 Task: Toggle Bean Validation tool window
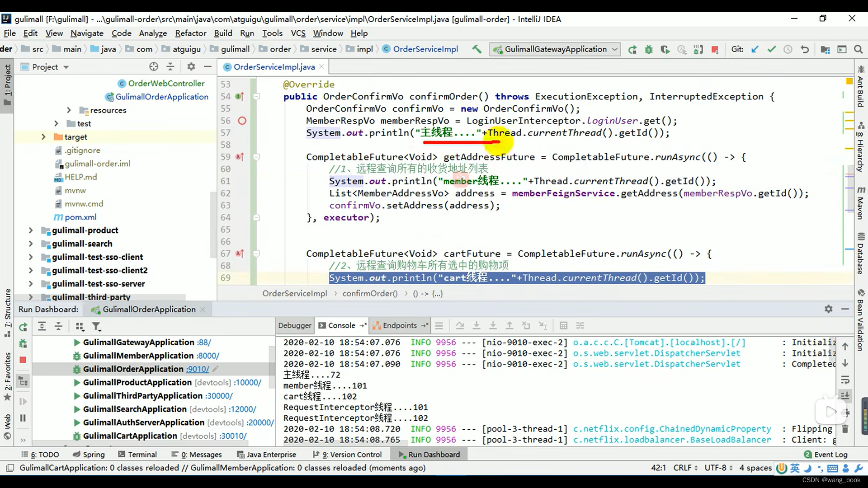[x=861, y=320]
